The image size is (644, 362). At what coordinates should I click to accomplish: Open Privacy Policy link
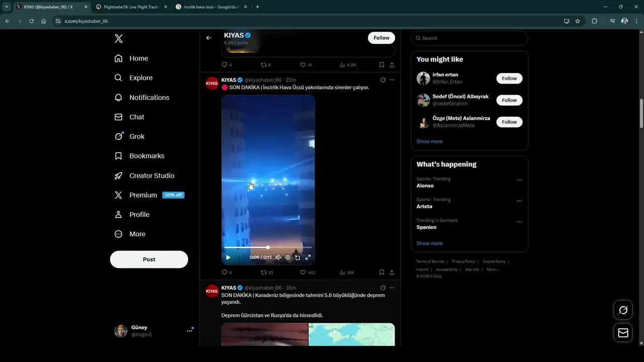point(463,261)
